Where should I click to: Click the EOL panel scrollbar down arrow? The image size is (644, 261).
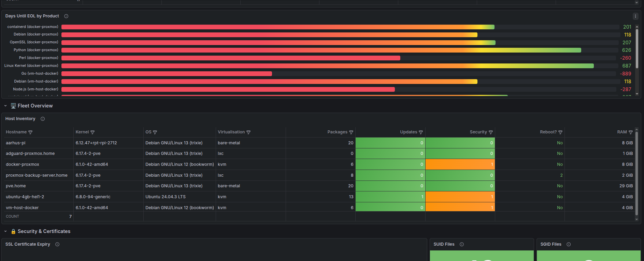pyautogui.click(x=637, y=94)
